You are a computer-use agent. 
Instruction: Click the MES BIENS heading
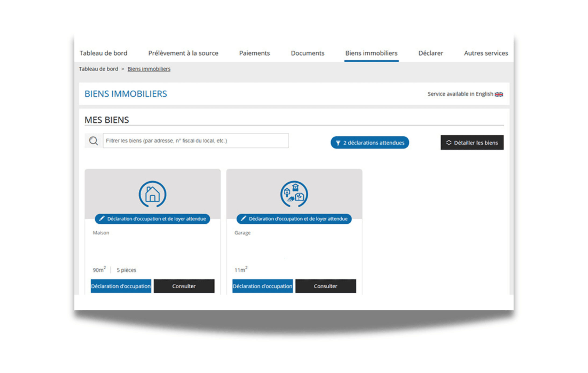107,120
